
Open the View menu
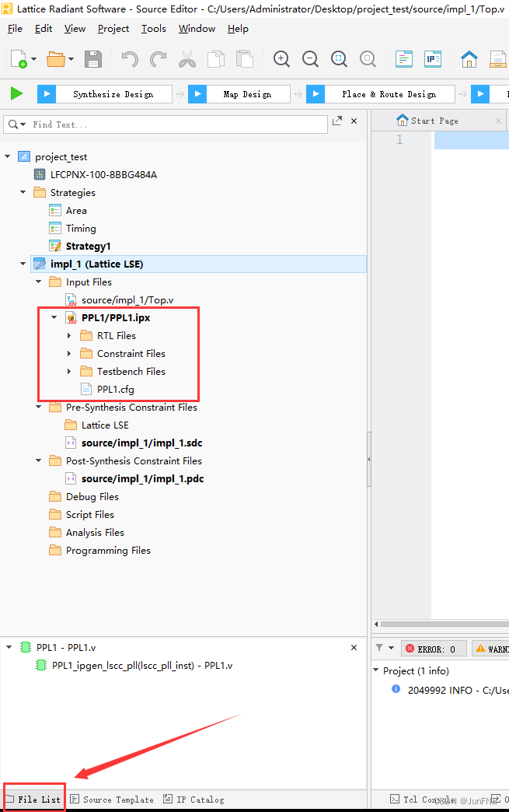(75, 29)
